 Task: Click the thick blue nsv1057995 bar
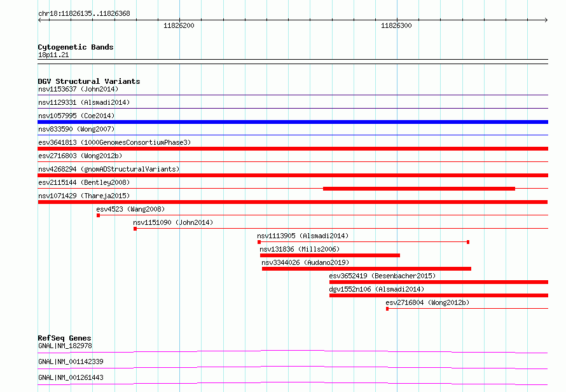293,122
